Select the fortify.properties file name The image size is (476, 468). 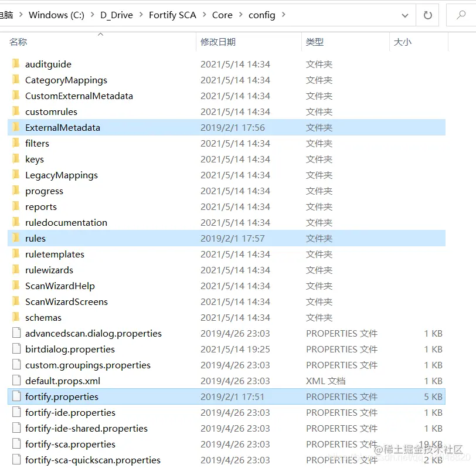point(62,396)
